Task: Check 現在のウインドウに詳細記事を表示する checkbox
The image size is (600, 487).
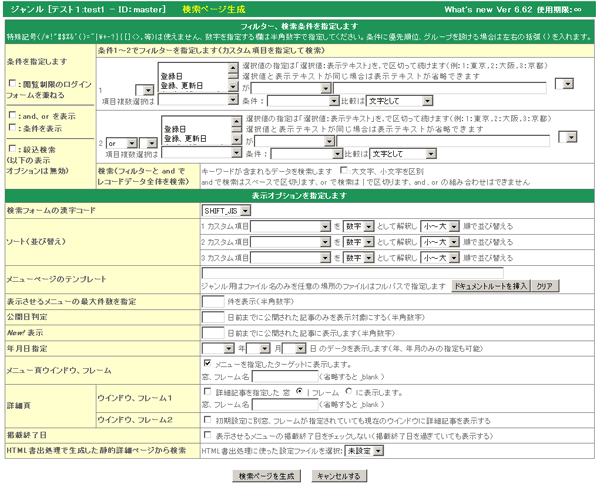Action: click(x=207, y=420)
